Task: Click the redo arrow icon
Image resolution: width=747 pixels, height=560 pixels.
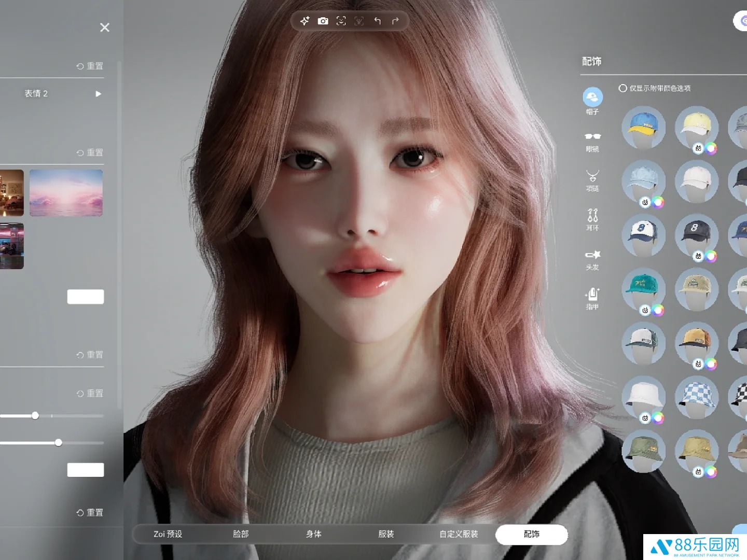Action: coord(395,21)
